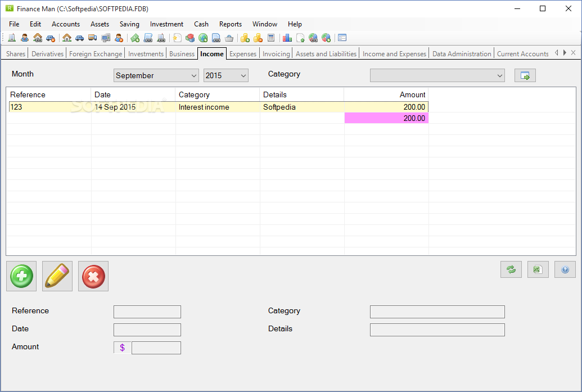Open the year dropdown showing 2015
Viewport: 582px width, 392px height.
pyautogui.click(x=225, y=76)
